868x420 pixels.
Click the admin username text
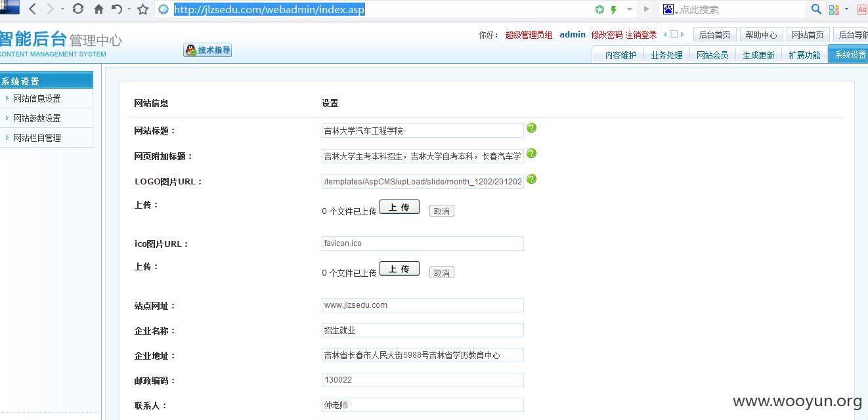[573, 35]
